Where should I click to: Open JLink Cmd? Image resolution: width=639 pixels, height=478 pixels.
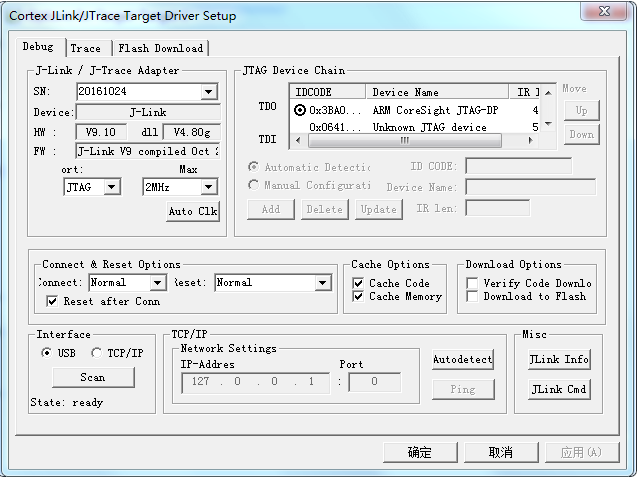559,389
